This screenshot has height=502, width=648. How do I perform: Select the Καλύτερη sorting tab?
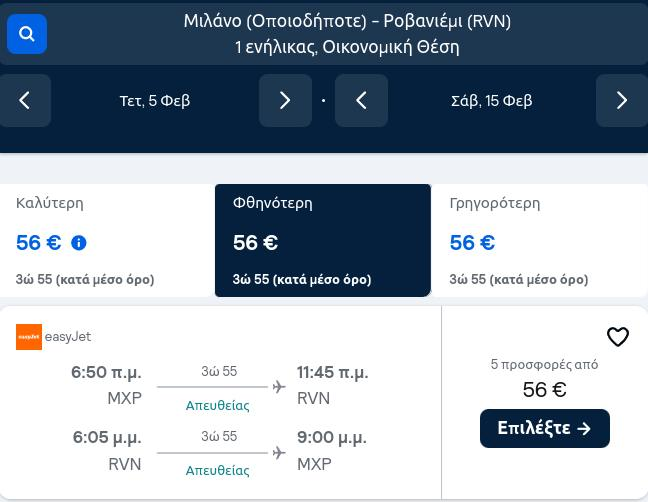(107, 240)
